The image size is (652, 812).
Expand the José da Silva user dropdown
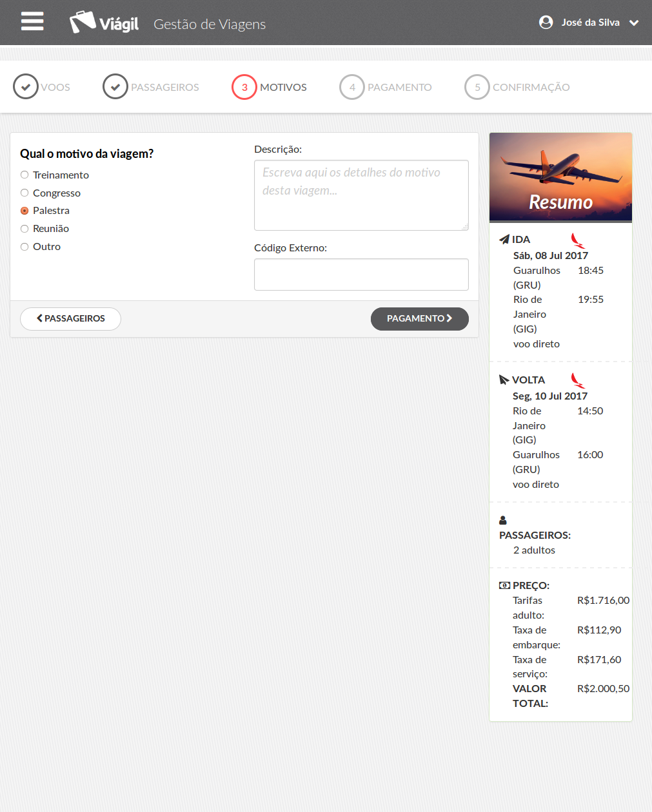[634, 23]
